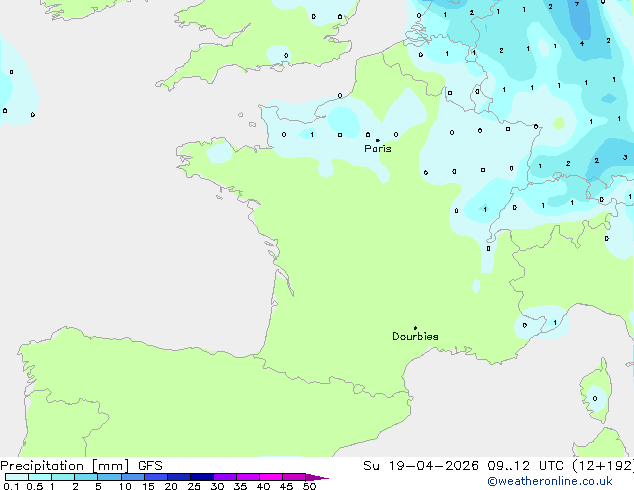Select the 0.1 mm lightest legend swatch
Viewport: 634px width, 490px height.
click(17, 477)
